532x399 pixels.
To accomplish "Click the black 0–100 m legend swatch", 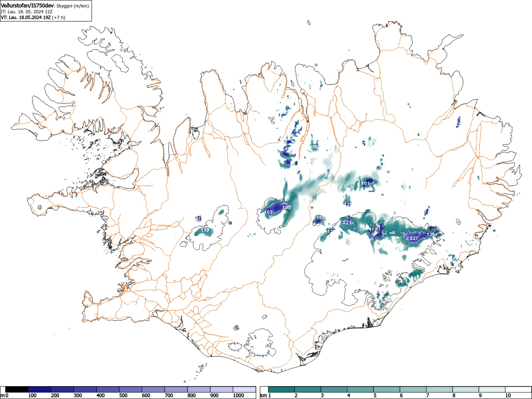I will click(17, 389).
